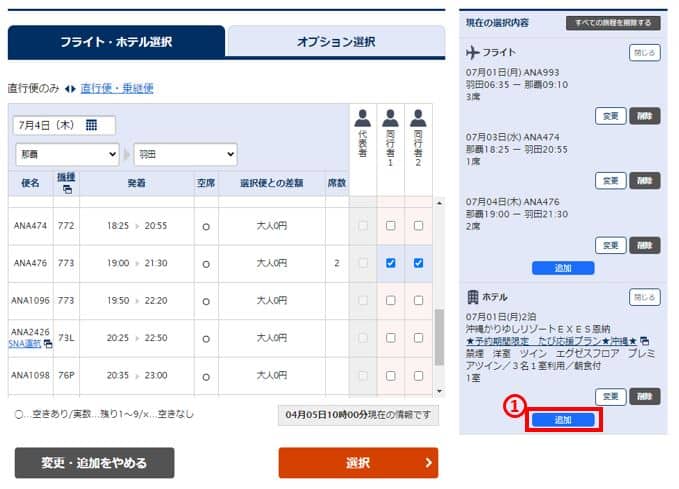This screenshot has height=489, width=679.
Task: Click the 直行便・乗継便 link
Action: [x=117, y=89]
